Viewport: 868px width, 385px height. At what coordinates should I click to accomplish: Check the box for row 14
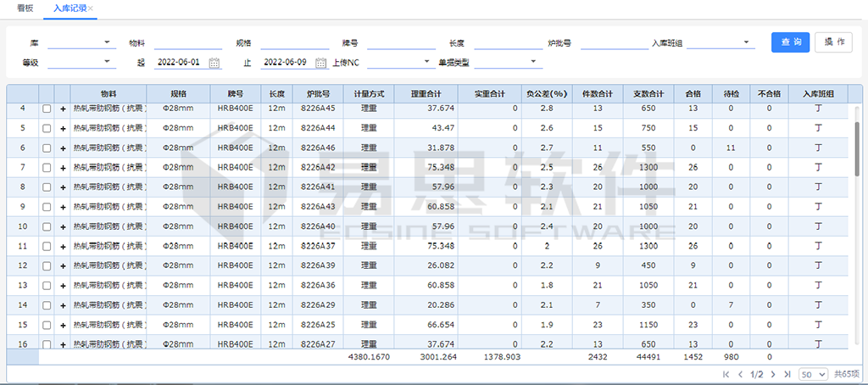coord(47,305)
